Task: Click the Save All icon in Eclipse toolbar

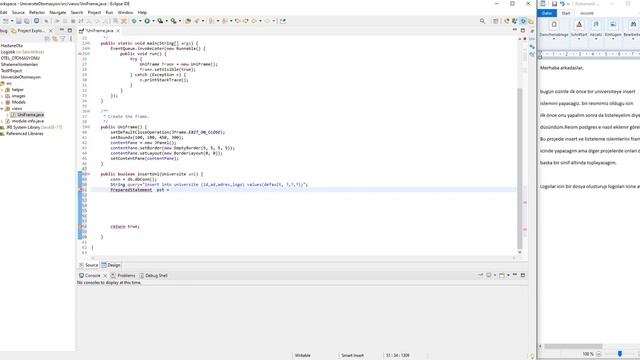Action: [27, 21]
